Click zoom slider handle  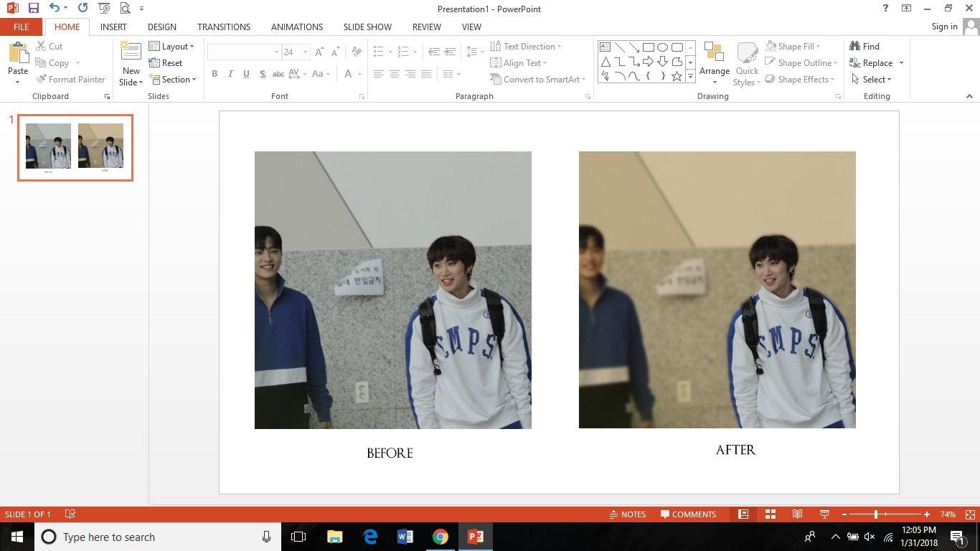point(876,514)
